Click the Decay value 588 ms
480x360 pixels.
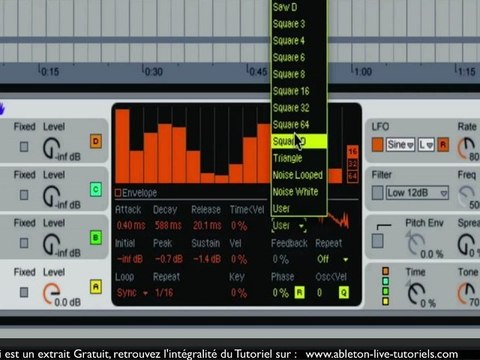click(x=168, y=226)
